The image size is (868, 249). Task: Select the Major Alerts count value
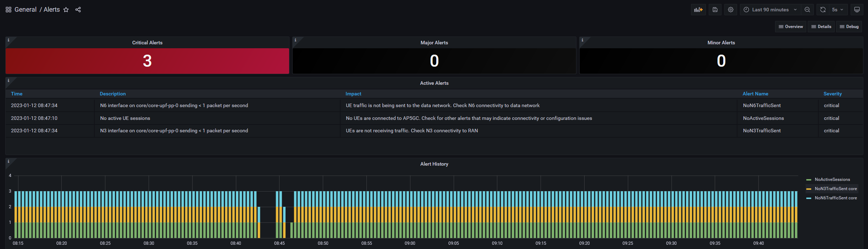pyautogui.click(x=434, y=61)
